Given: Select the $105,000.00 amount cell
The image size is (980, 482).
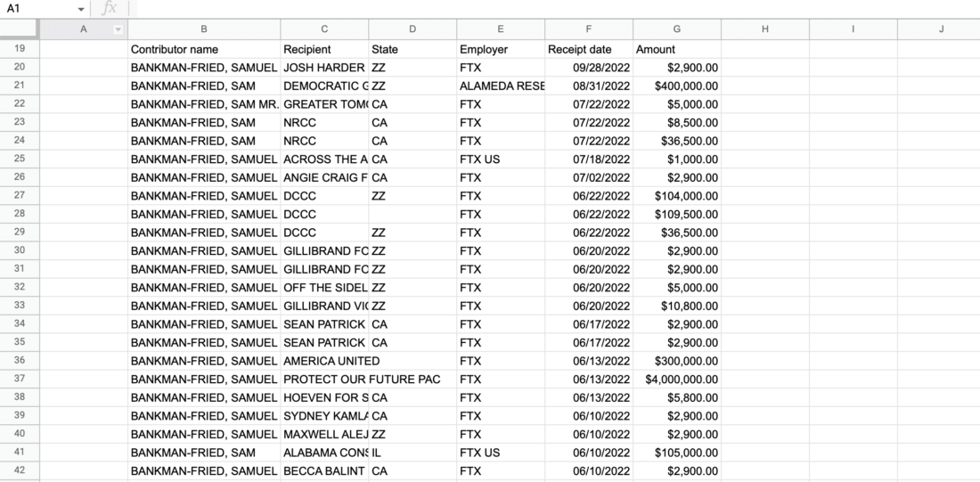Looking at the screenshot, I should click(677, 452).
